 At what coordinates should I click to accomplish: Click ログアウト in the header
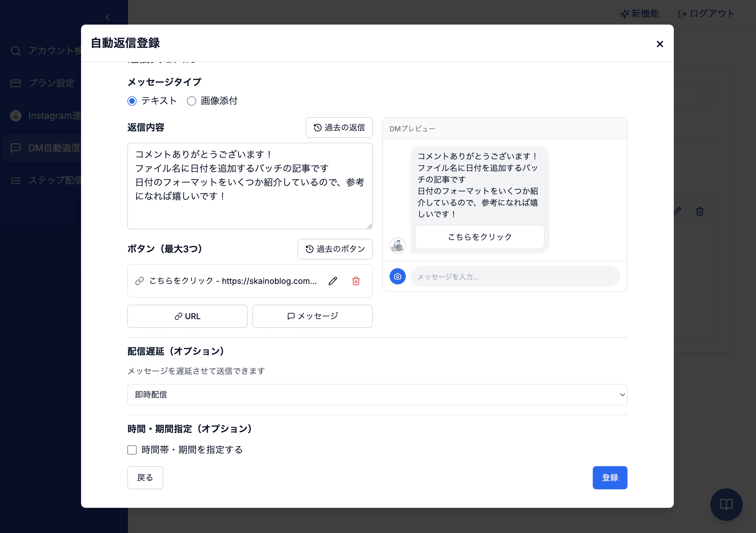click(x=706, y=14)
